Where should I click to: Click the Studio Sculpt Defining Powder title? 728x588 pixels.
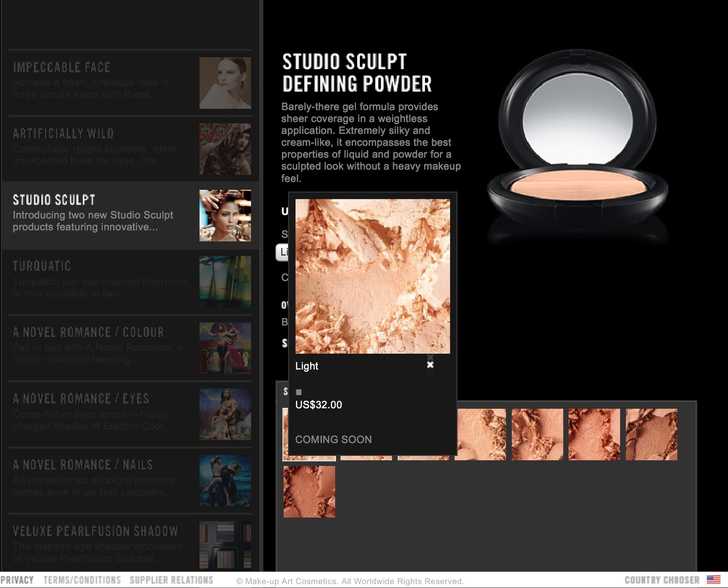357,73
